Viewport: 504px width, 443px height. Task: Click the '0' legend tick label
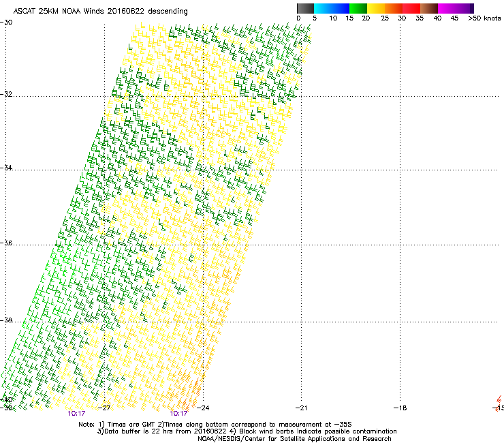click(x=298, y=18)
